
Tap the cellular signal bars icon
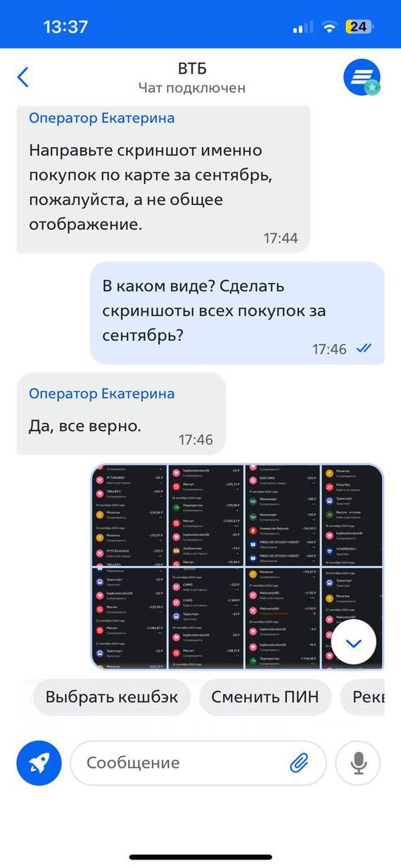pyautogui.click(x=303, y=27)
